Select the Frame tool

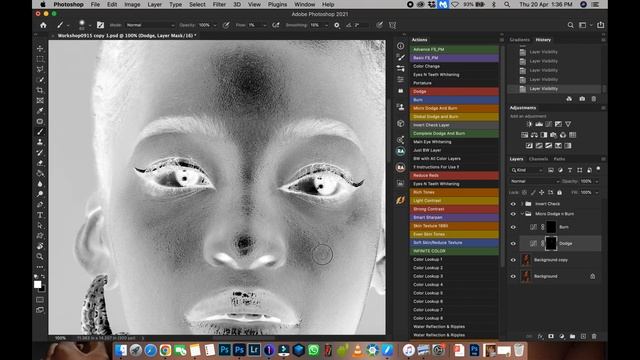(40, 100)
